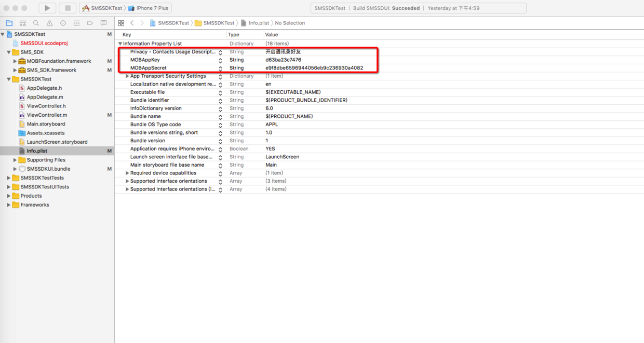Open the Report navigator speech-bubble icon
This screenshot has width=644, height=343.
103,23
